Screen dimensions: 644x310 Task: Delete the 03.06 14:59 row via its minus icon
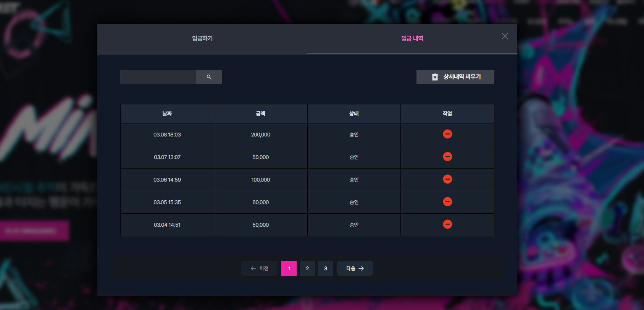click(x=447, y=179)
